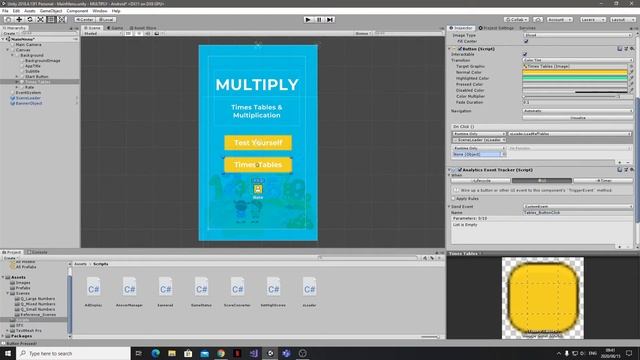Toggle Center pivot mode button
The image size is (640, 360).
(x=84, y=20)
